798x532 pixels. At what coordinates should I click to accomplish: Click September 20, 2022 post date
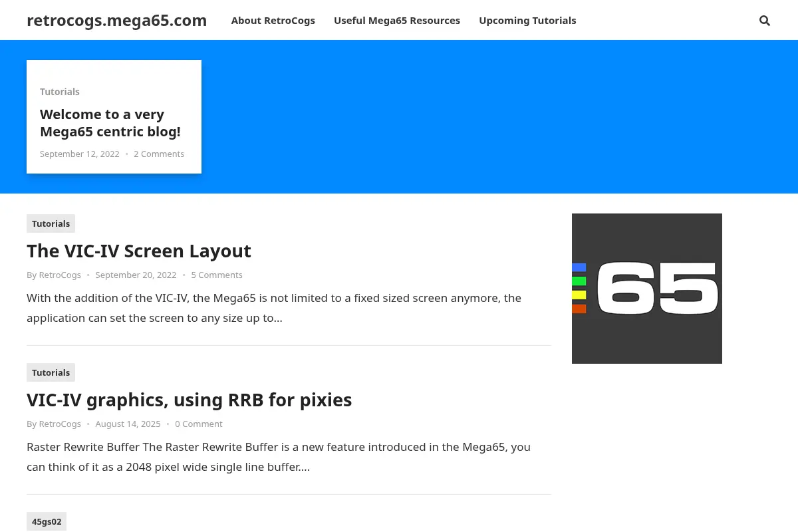click(x=136, y=275)
